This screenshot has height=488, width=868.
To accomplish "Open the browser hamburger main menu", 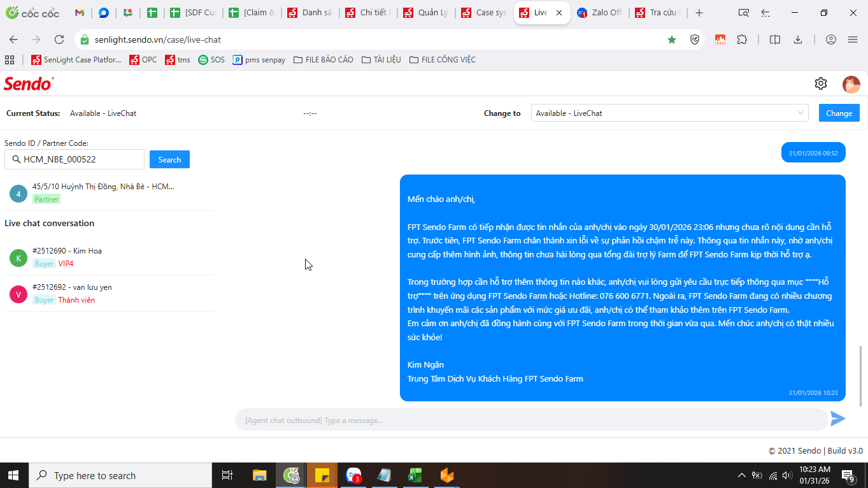I will point(853,39).
